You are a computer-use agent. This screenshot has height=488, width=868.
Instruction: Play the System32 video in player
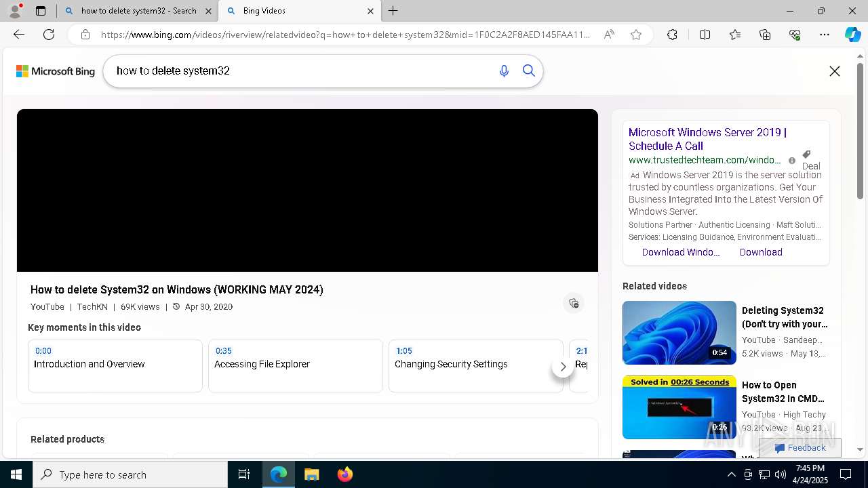coord(307,190)
